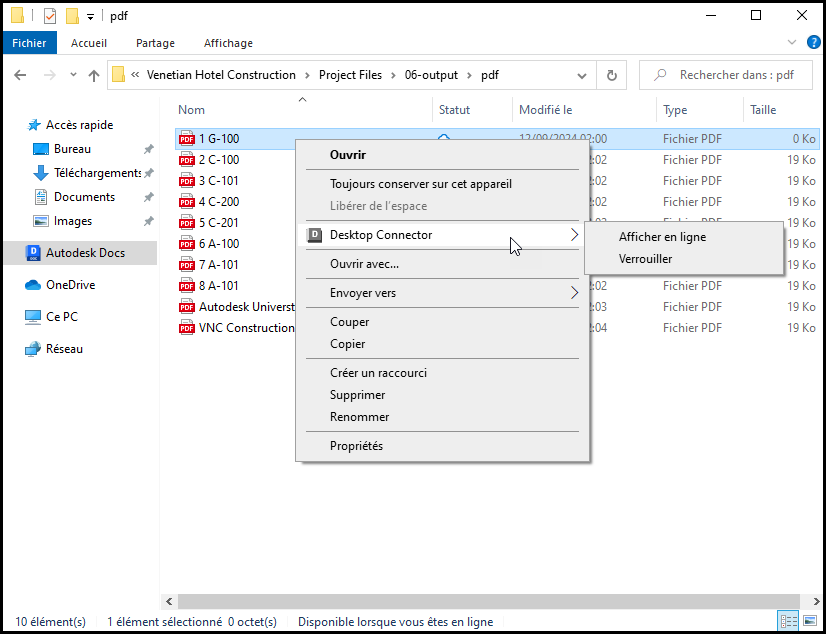Click the PDF icon of 1 G-100

(187, 139)
